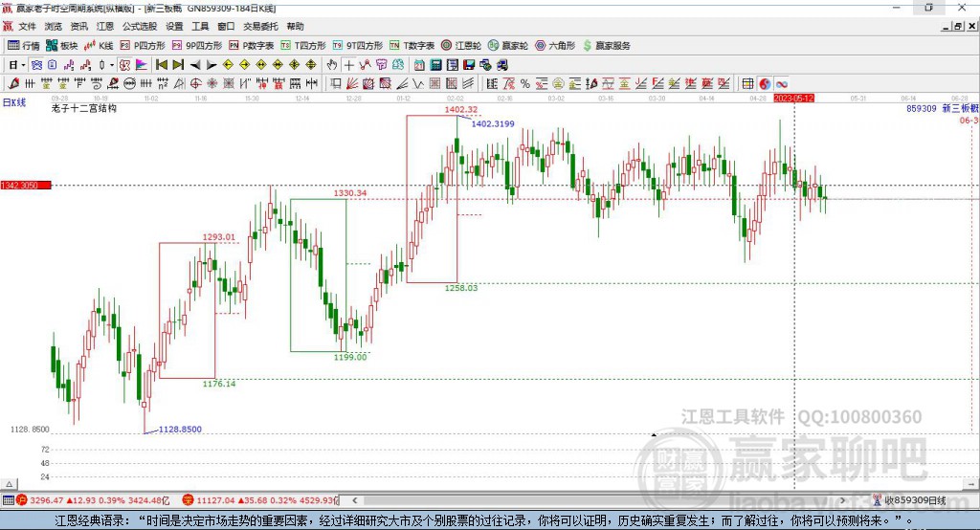Click the circled target crosshair icon
The height and width of the screenshot is (530, 980).
[x=195, y=84]
